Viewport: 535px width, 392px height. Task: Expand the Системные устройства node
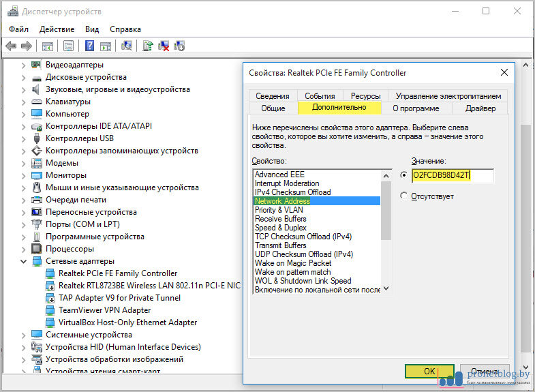point(23,335)
